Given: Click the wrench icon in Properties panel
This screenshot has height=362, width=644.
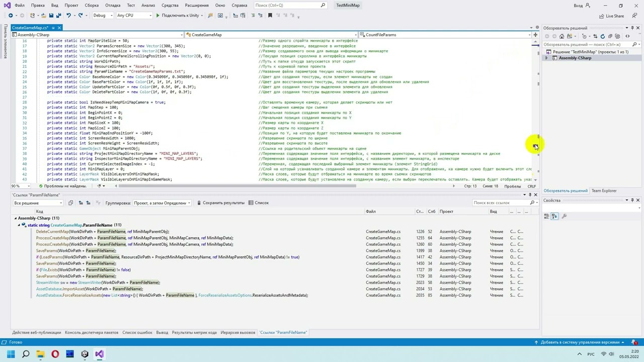Looking at the screenshot, I should coord(564,216).
